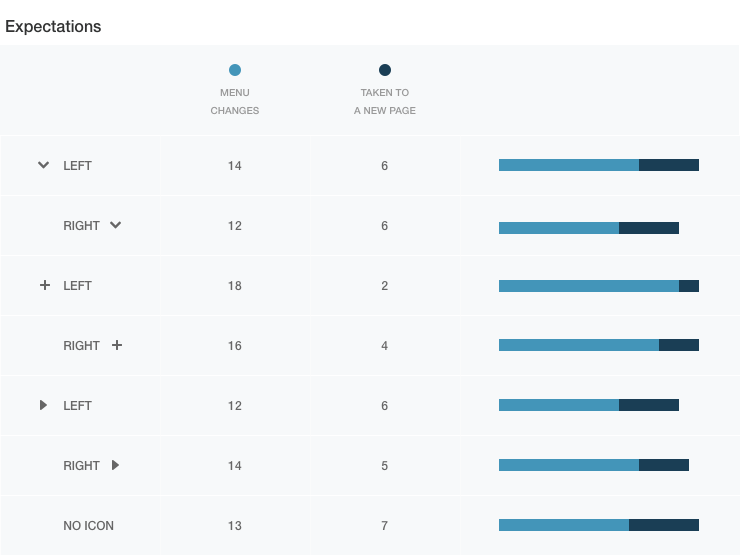
Task: Click the Expectations heading
Action: [53, 27]
